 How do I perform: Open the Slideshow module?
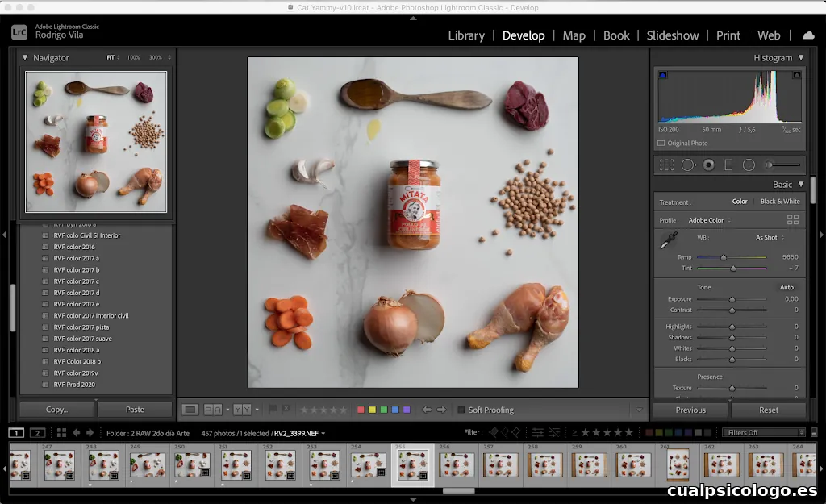pos(673,35)
